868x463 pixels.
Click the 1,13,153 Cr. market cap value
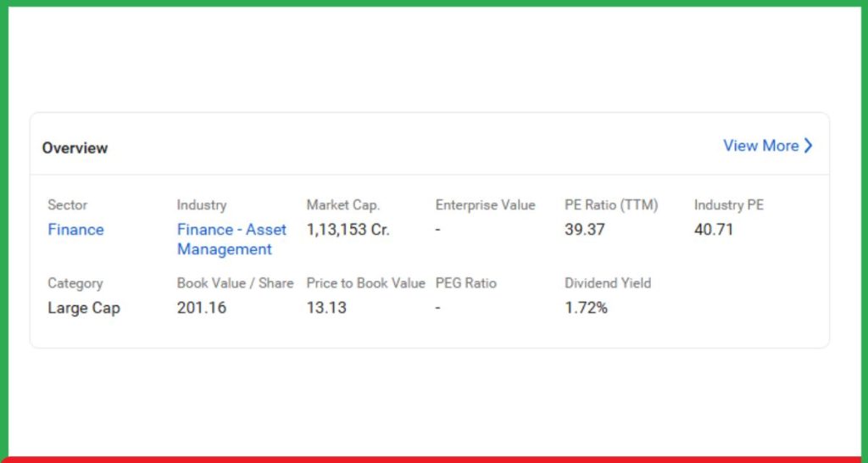(348, 230)
